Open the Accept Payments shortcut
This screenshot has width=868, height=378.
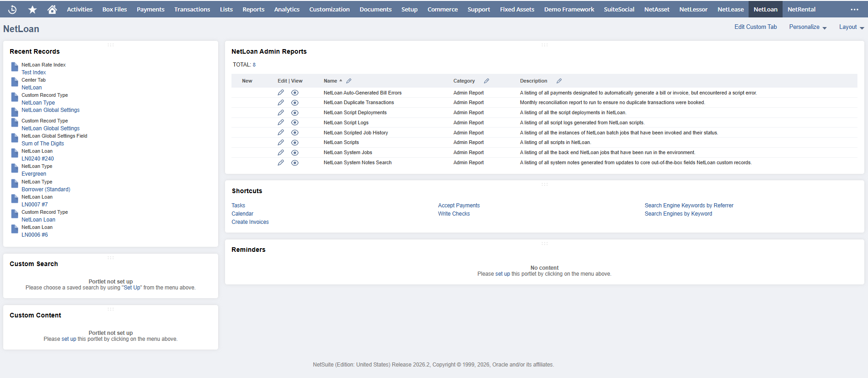459,206
